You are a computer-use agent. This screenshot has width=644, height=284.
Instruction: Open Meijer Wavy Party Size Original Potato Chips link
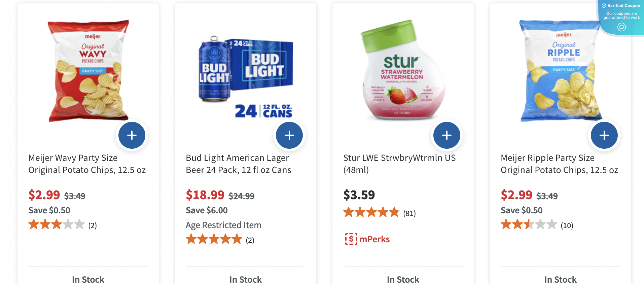point(87,164)
